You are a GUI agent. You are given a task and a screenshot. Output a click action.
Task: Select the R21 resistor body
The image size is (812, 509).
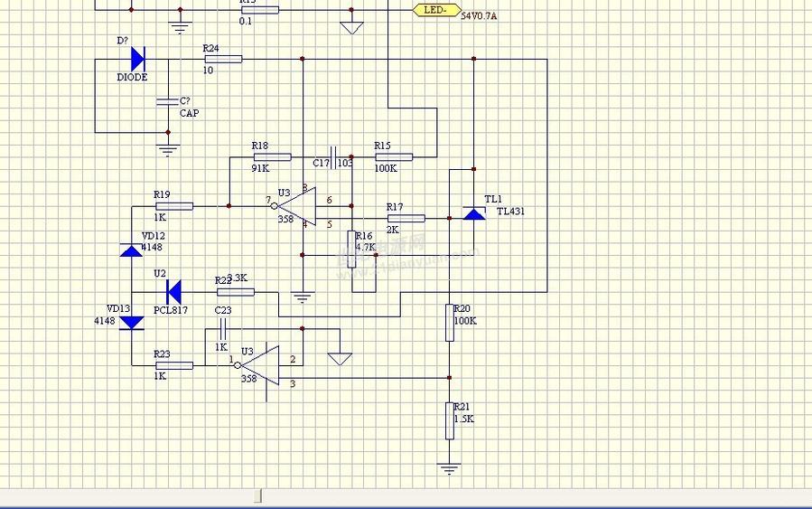click(450, 420)
